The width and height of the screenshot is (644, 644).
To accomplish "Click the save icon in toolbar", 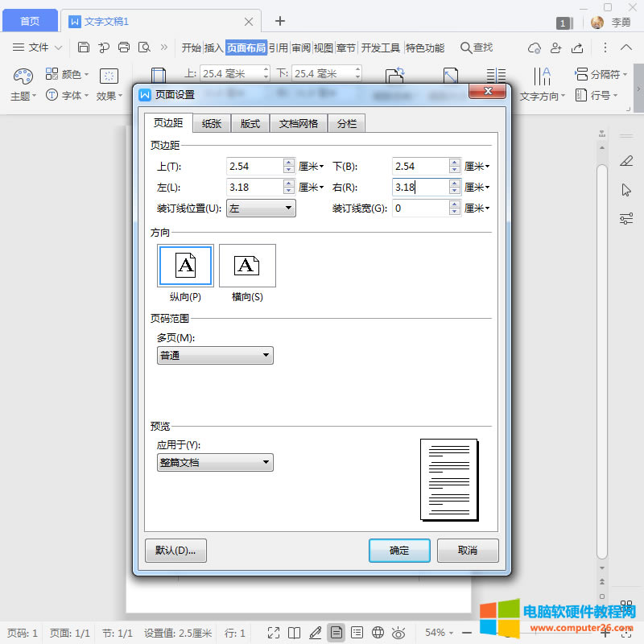I will point(84,47).
